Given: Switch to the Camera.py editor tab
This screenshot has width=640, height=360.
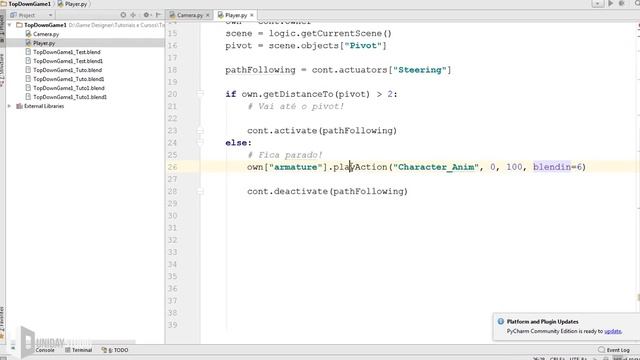Looking at the screenshot, I should click(189, 15).
